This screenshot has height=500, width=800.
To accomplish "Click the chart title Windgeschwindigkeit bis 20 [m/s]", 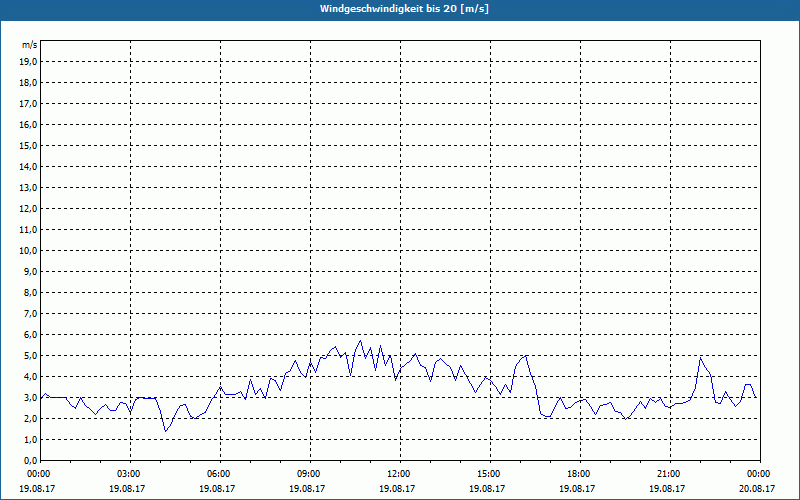I will 404,9.
